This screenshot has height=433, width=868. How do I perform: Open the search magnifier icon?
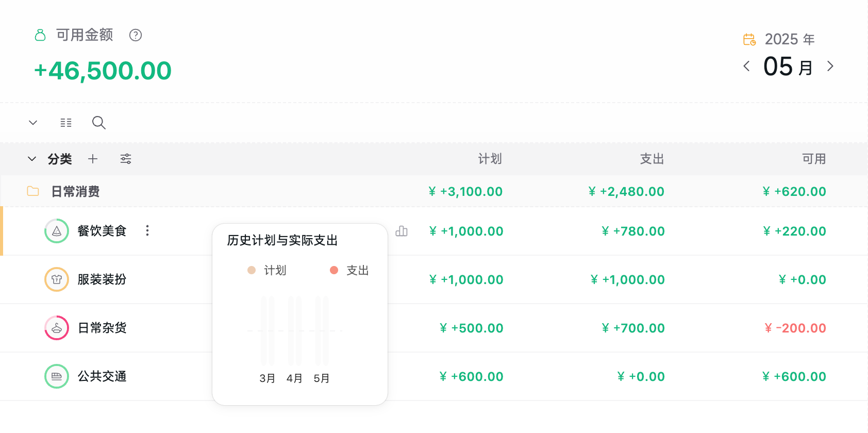[99, 123]
